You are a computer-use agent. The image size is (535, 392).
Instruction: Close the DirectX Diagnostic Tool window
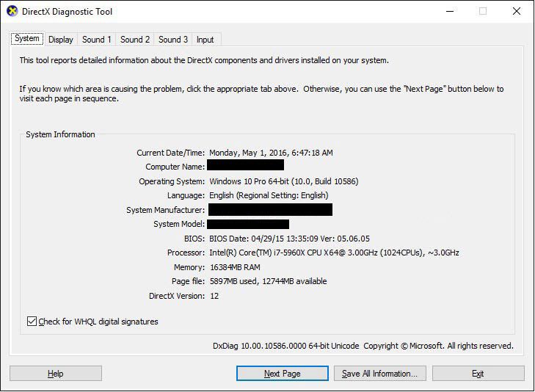click(517, 11)
